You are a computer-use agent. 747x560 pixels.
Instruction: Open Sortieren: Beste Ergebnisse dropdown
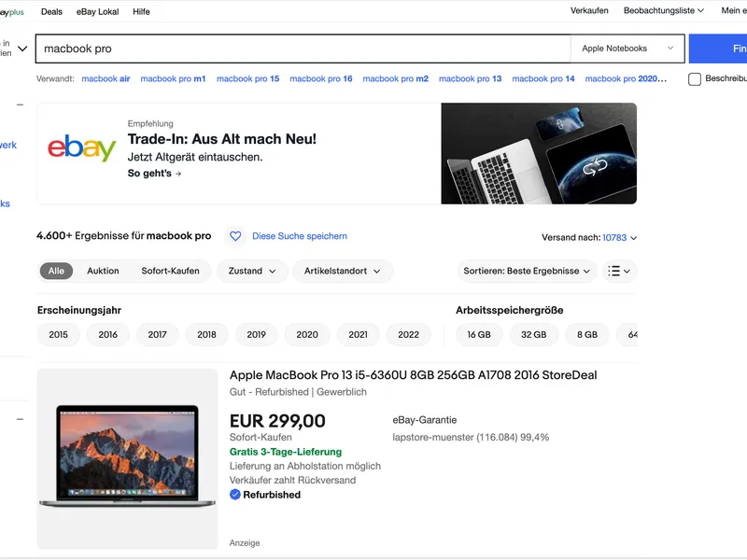[x=527, y=271]
